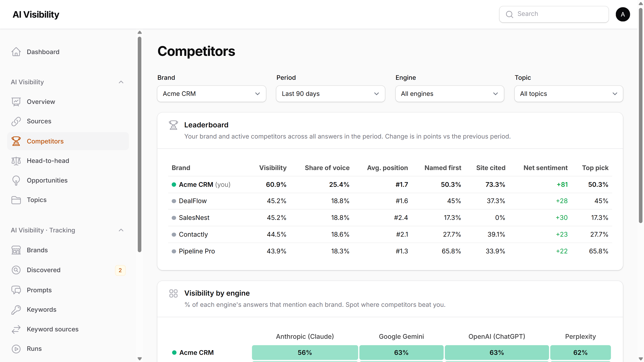Click the search magnifier icon
The height and width of the screenshot is (362, 644).
tap(510, 14)
